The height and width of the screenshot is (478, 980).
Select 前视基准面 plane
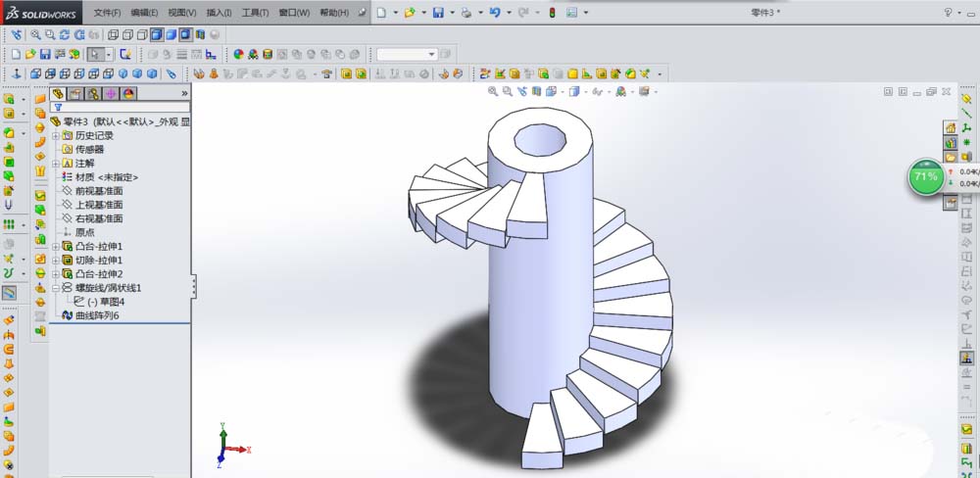pyautogui.click(x=99, y=191)
